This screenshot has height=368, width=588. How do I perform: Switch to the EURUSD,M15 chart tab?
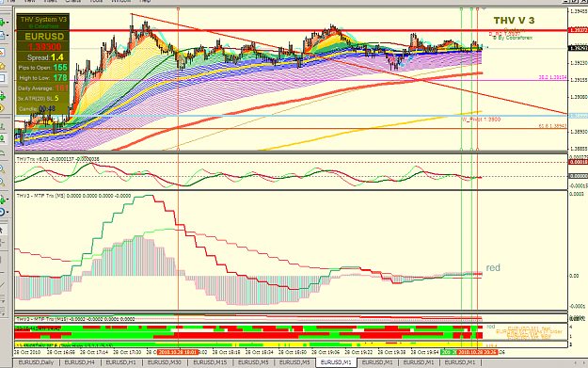pos(210,362)
